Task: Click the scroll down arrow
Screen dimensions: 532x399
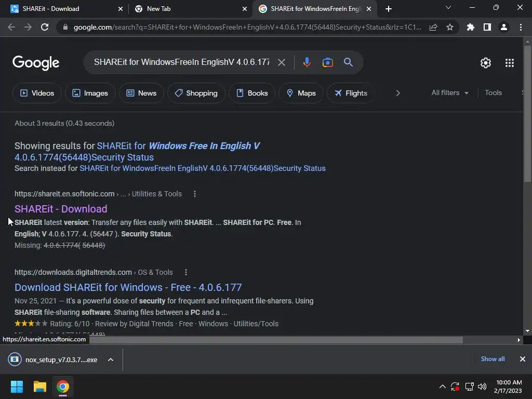Action: tap(527, 331)
